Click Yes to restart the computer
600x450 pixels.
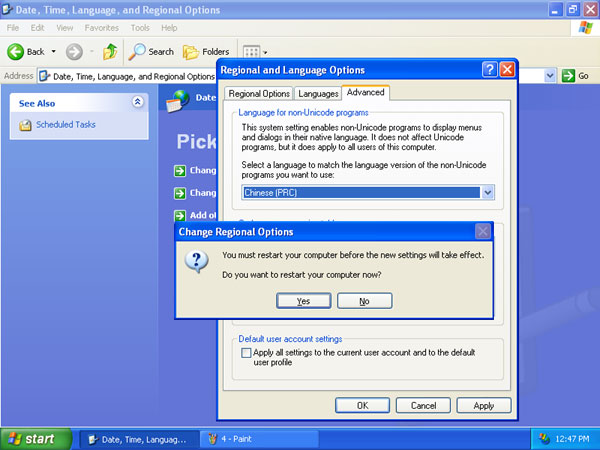point(303,300)
